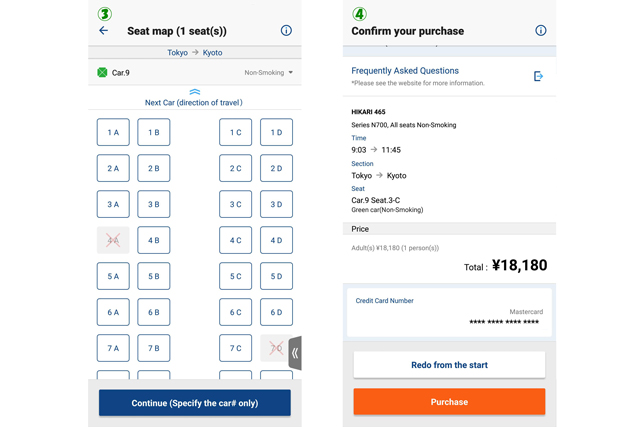Tap the Next Car up-chevron icon
This screenshot has width=640, height=427.
[194, 92]
